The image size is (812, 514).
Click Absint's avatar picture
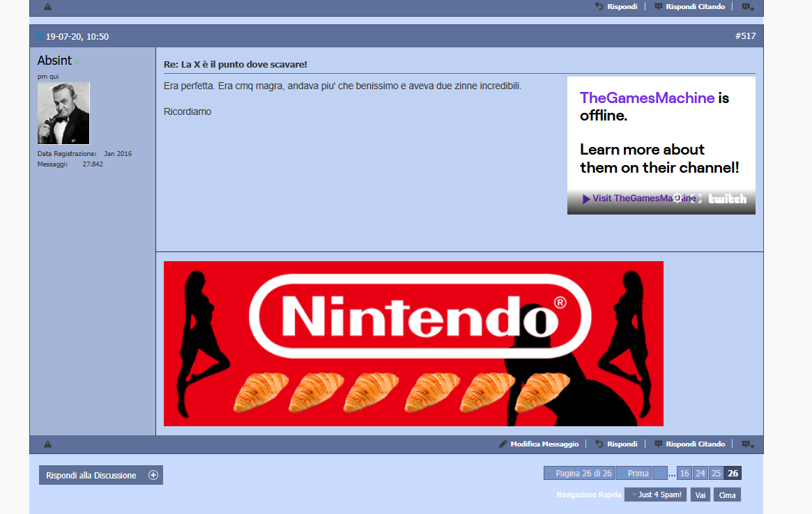point(63,114)
